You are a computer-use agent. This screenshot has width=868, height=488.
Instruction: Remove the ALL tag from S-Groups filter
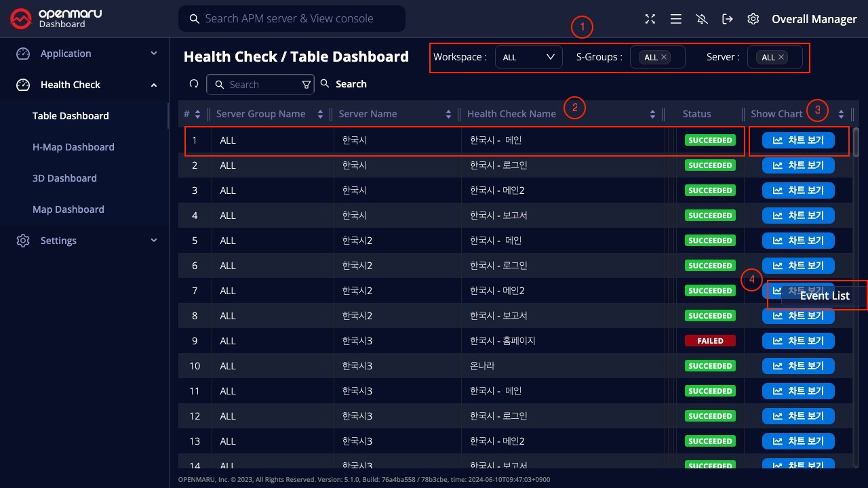pyautogui.click(x=664, y=58)
